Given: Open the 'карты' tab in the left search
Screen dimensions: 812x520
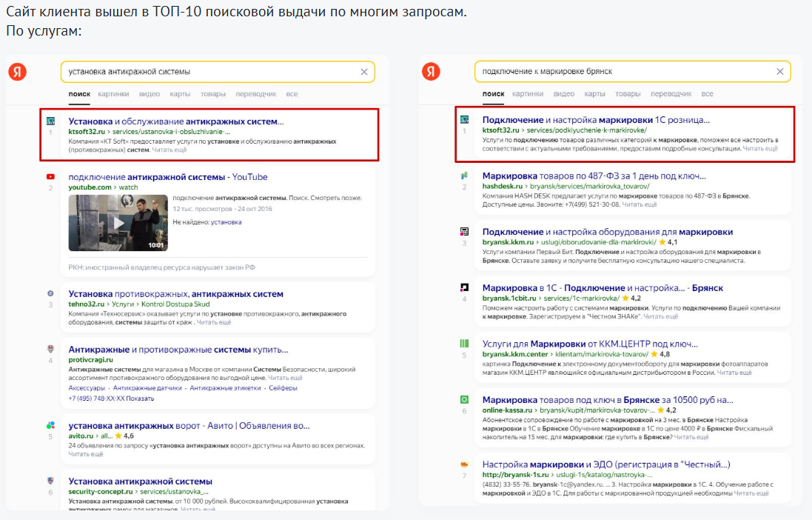Looking at the screenshot, I should 180,94.
